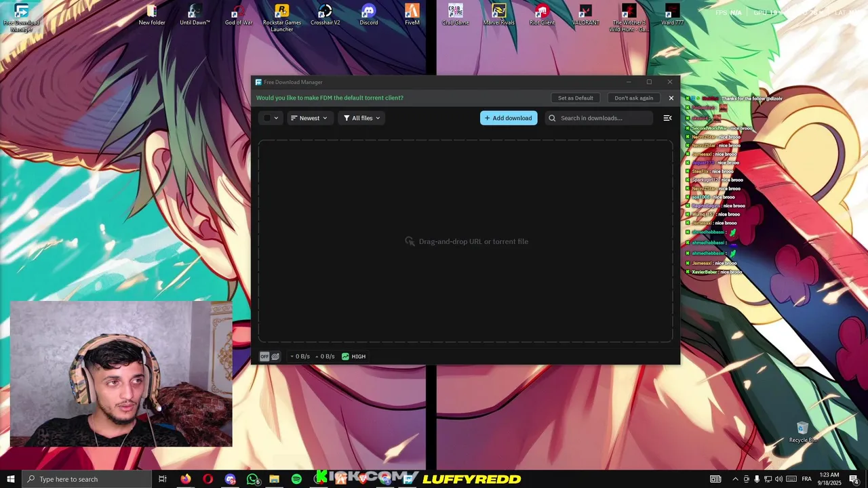Image resolution: width=868 pixels, height=488 pixels.
Task: Open Spotify from the taskbar
Action: [x=296, y=479]
